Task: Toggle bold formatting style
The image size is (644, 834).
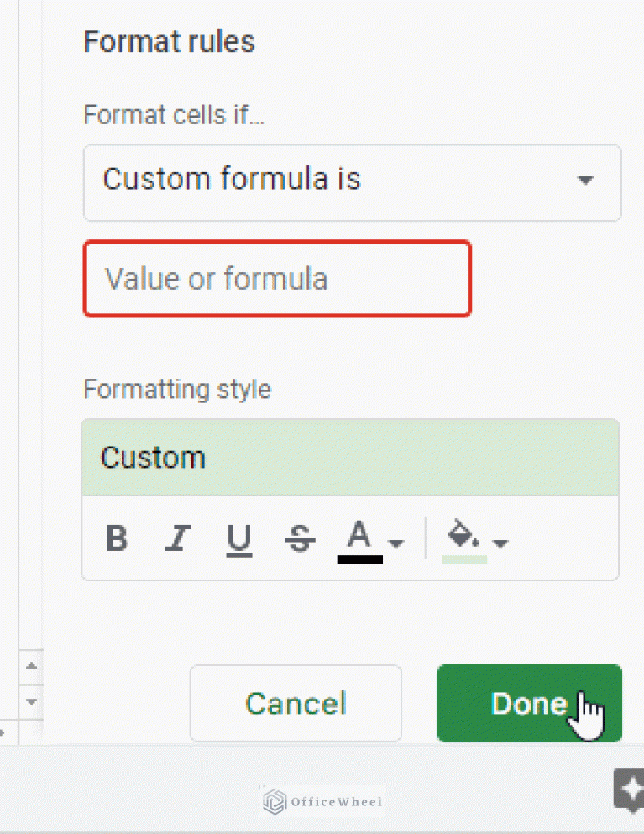Action: point(116,538)
